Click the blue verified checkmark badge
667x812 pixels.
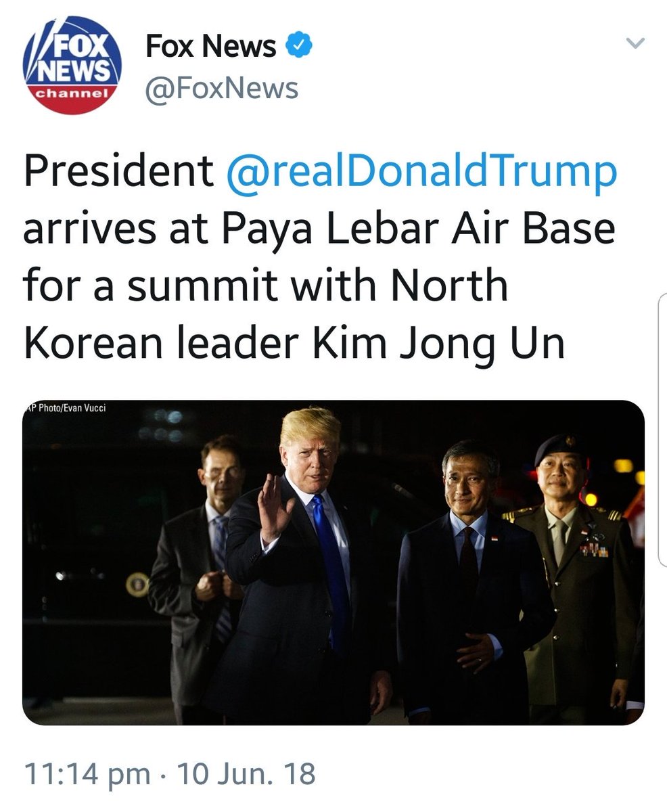coord(298,47)
